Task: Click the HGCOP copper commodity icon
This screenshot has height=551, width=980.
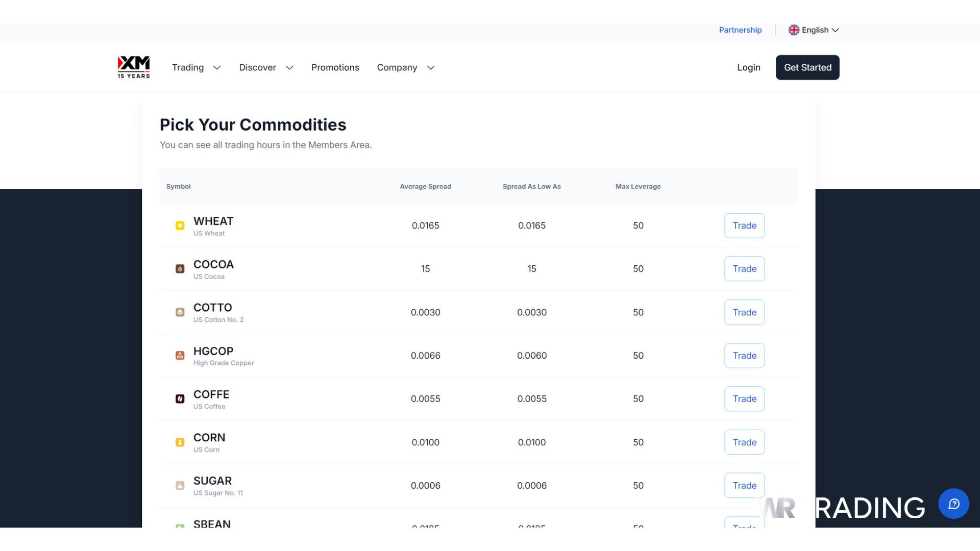Action: 180,356
